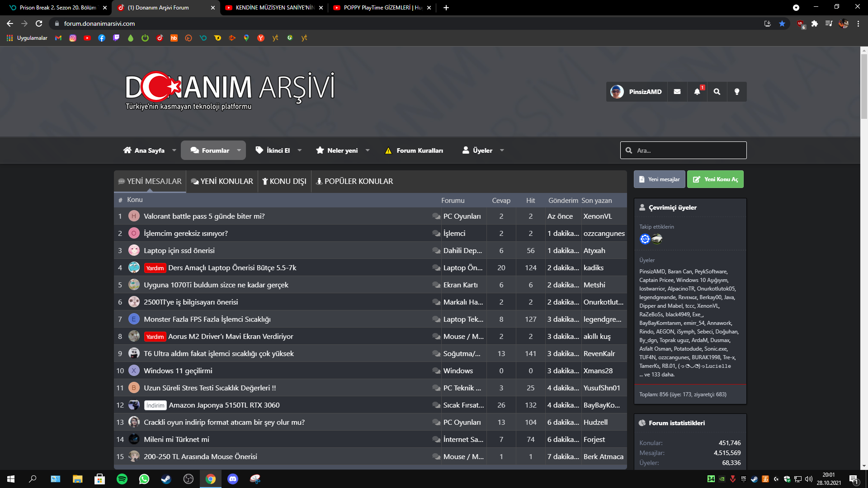
Task: Click the first followed member avatar
Action: click(x=645, y=239)
